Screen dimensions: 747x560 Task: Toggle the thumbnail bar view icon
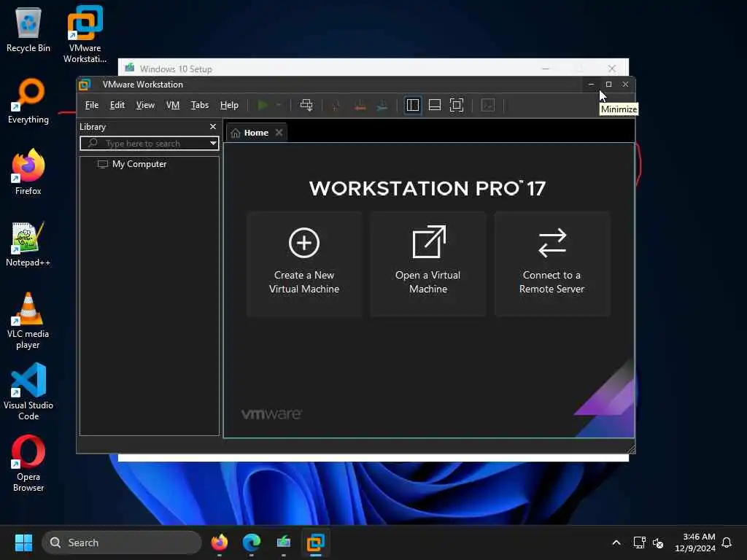tap(435, 105)
